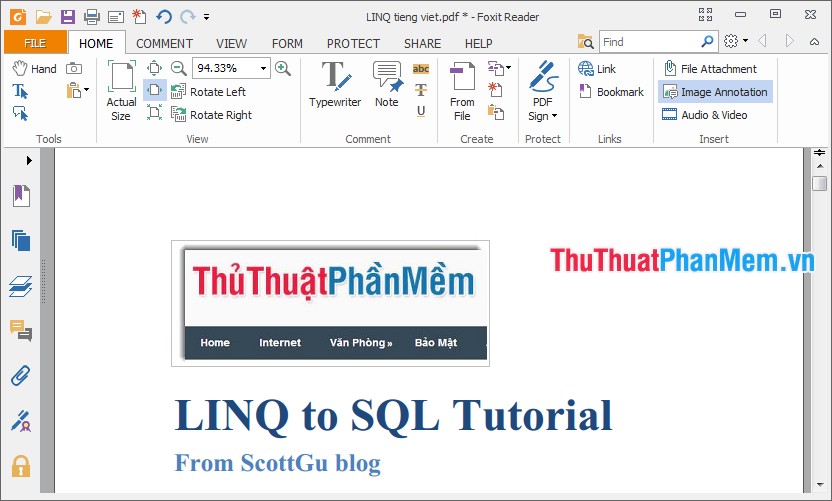
Task: Undo the last action
Action: [164, 17]
